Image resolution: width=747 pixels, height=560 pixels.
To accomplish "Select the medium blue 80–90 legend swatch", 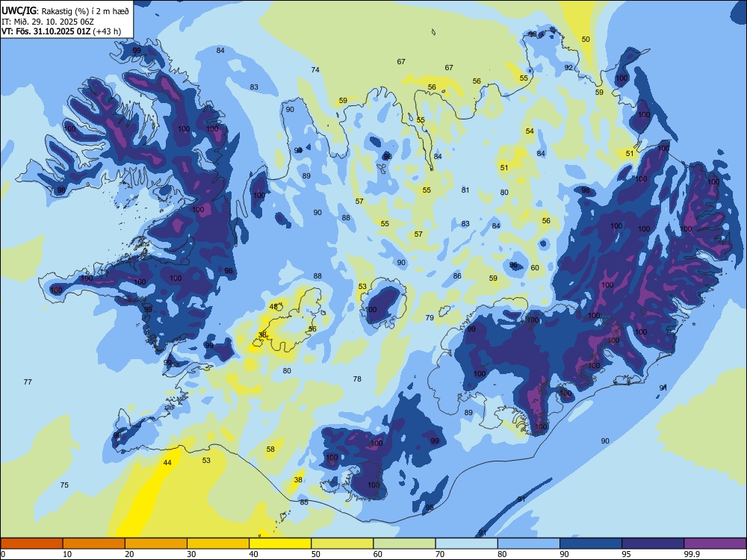I will pos(529,544).
